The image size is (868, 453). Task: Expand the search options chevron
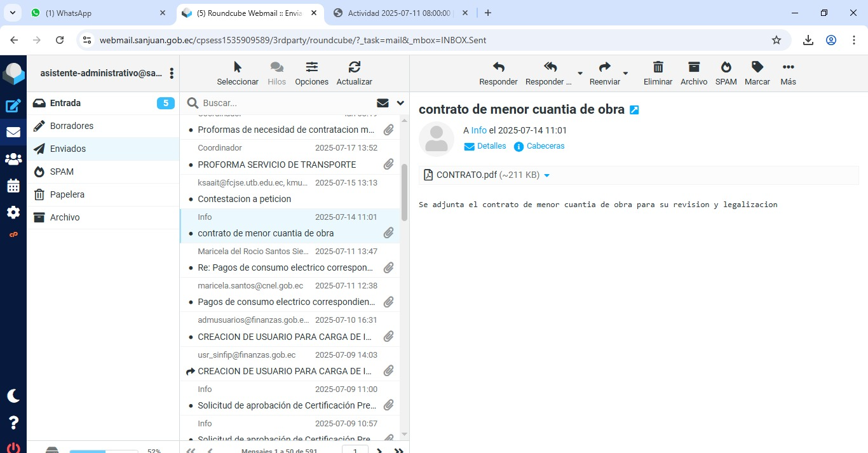coord(400,103)
